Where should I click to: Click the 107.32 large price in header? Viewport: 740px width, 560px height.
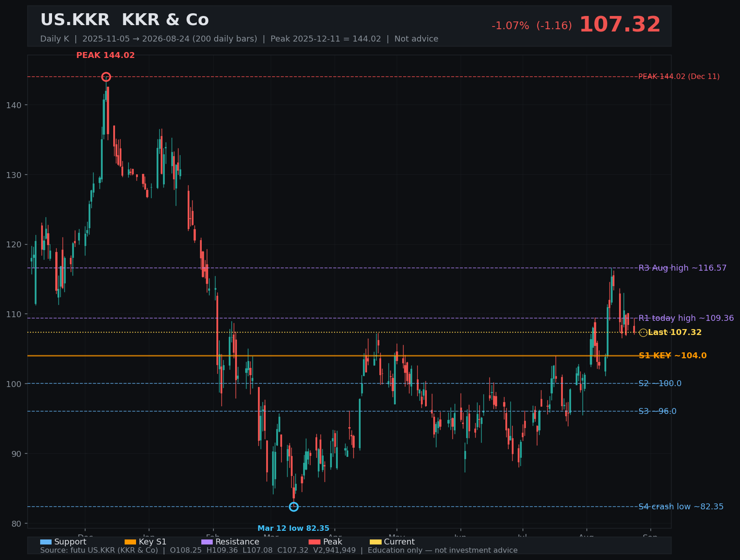coord(619,25)
